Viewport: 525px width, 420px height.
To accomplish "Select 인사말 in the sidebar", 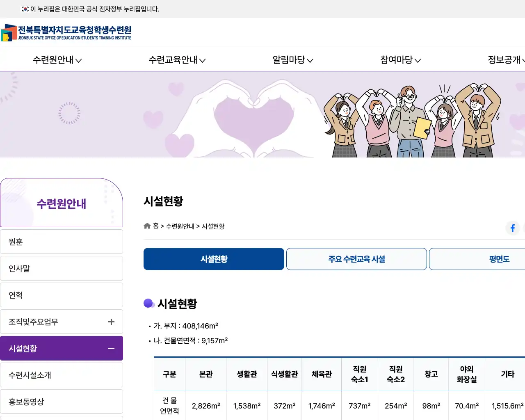I will coord(62,268).
